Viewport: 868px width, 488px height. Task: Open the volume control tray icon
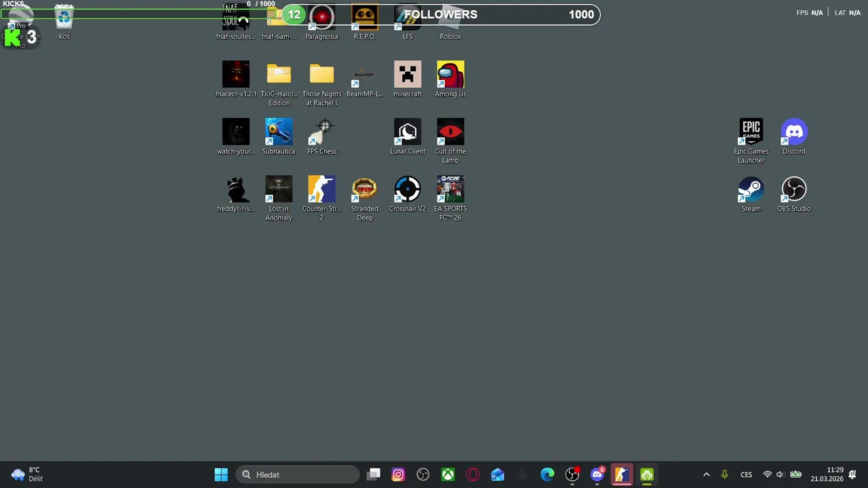780,474
